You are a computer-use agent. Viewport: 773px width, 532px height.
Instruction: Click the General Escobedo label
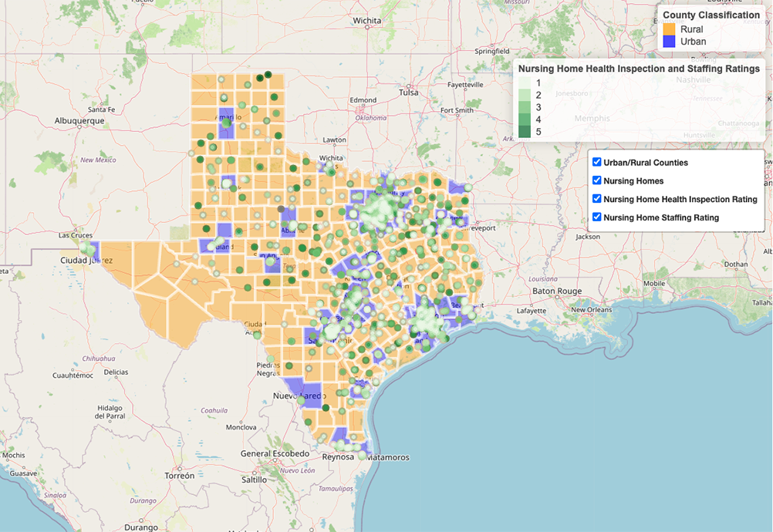pyautogui.click(x=275, y=453)
